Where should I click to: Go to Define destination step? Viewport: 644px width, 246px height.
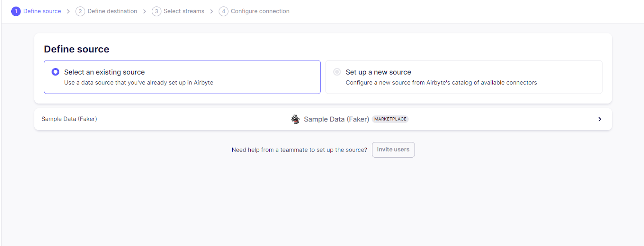[112, 11]
